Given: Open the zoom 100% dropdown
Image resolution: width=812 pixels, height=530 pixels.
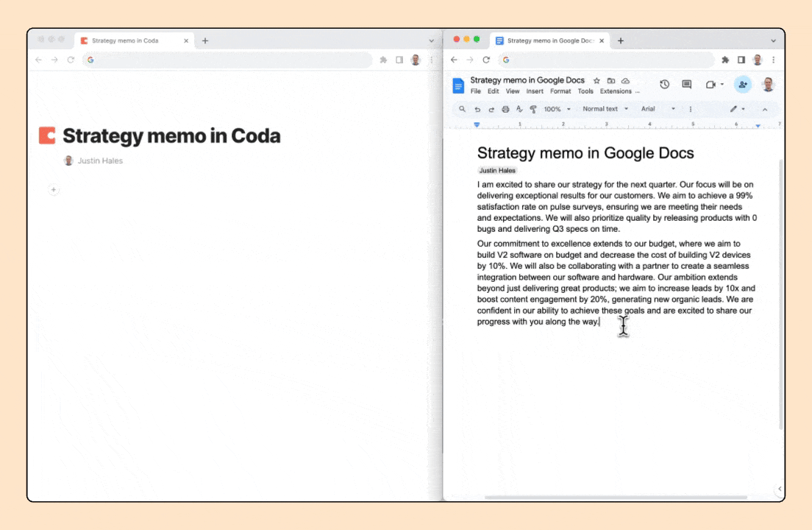Looking at the screenshot, I should [558, 110].
